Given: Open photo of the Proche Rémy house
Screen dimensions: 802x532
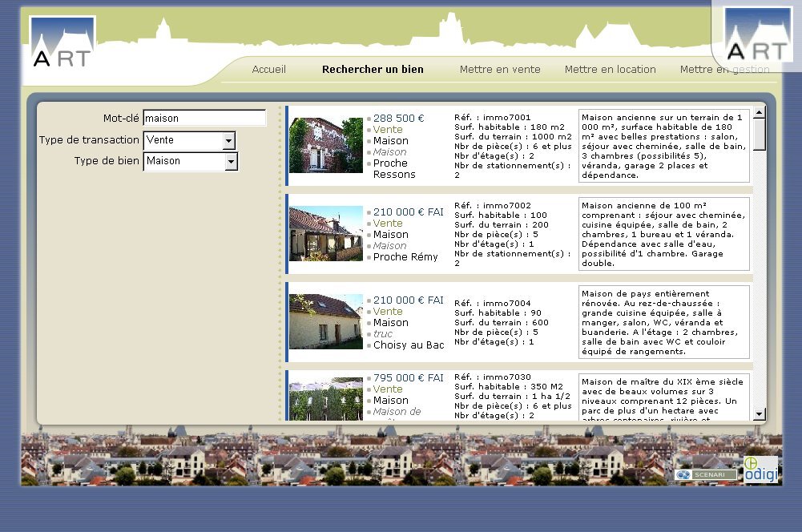Looking at the screenshot, I should [326, 234].
